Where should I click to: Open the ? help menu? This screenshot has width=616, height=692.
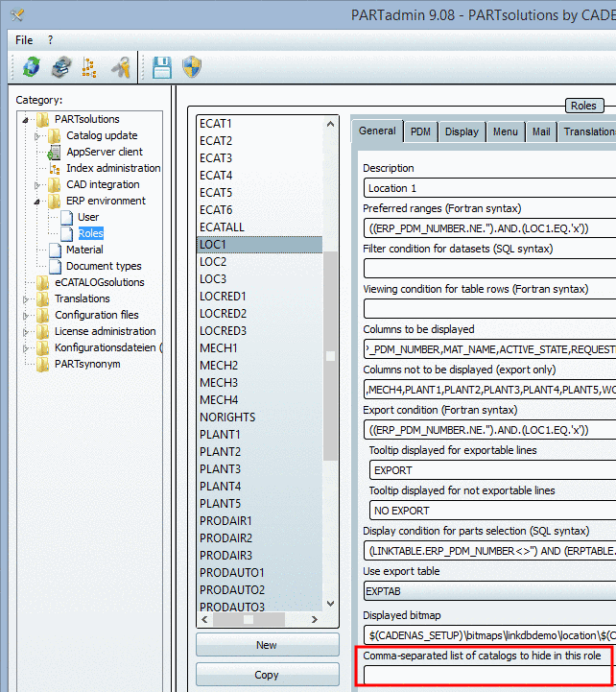50,40
